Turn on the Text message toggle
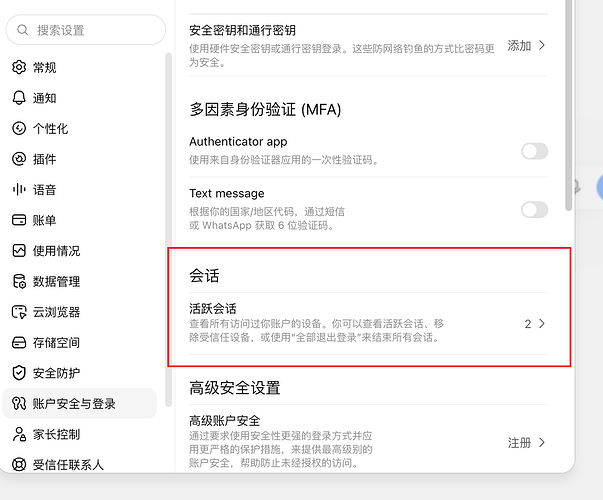The height and width of the screenshot is (500, 603). coord(535,210)
